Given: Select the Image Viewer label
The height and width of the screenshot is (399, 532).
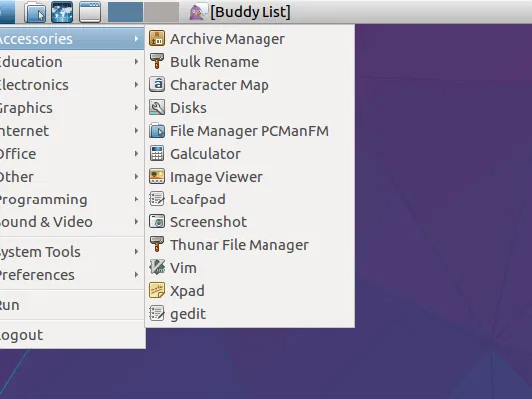Looking at the screenshot, I should [216, 177].
